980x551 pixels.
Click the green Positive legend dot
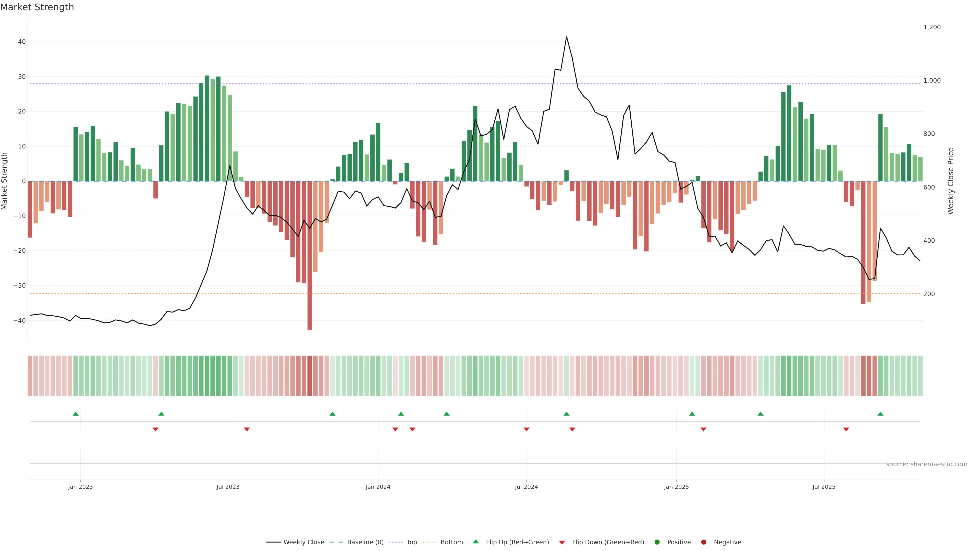click(x=657, y=542)
